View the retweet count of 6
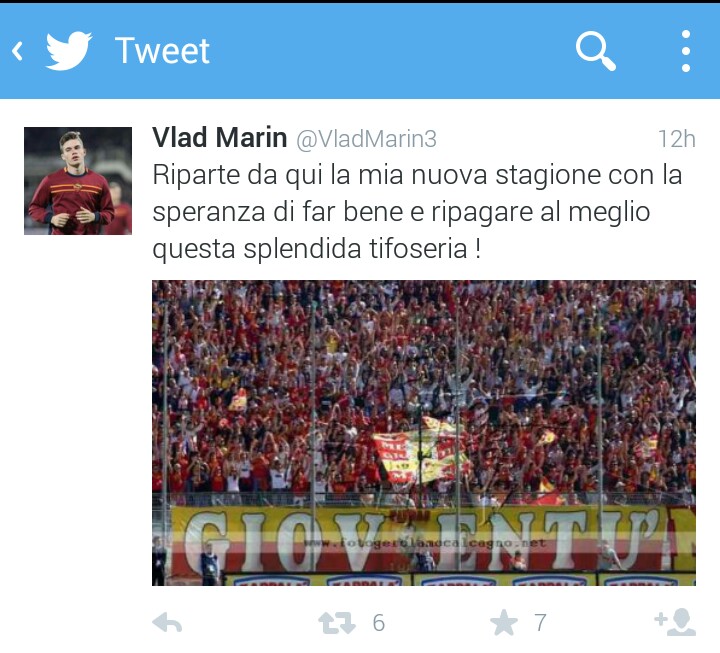 point(379,623)
